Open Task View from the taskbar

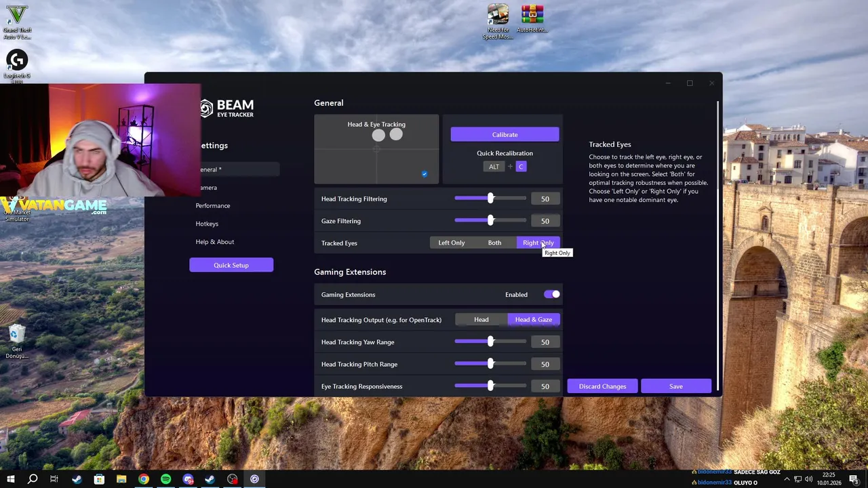click(54, 479)
